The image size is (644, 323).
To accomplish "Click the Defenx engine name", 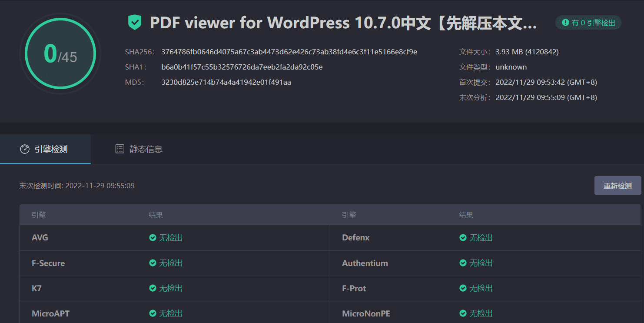I will 356,238.
